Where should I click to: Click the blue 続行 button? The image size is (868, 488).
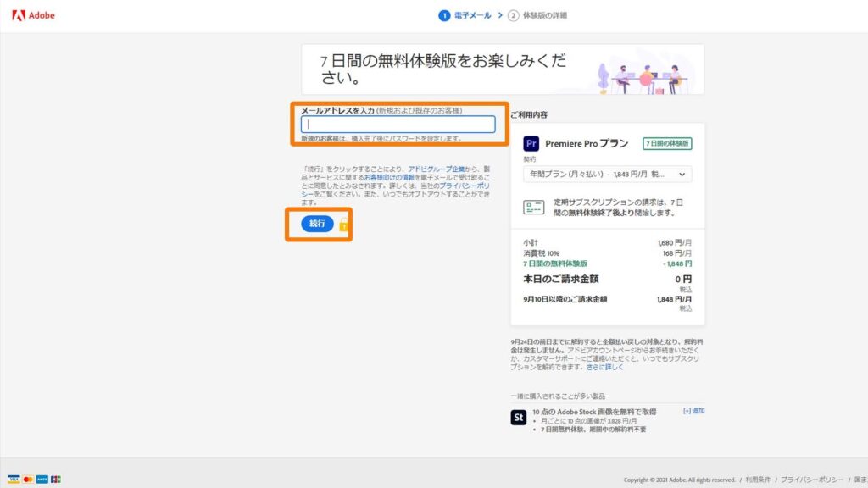[317, 224]
